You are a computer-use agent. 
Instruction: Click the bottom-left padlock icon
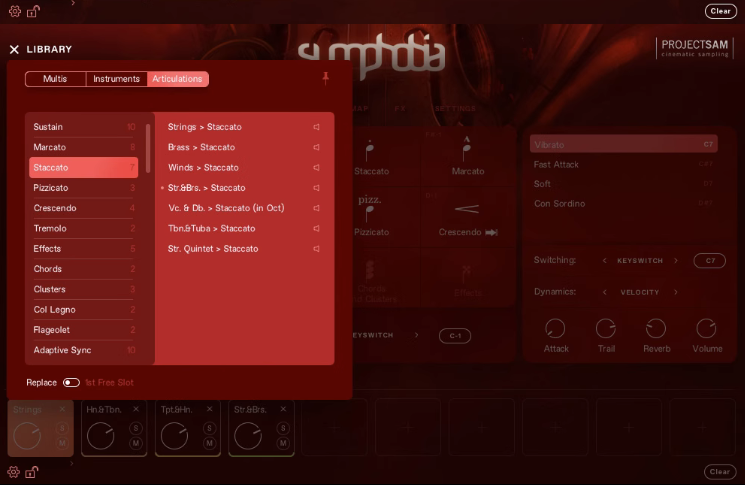[32, 472]
